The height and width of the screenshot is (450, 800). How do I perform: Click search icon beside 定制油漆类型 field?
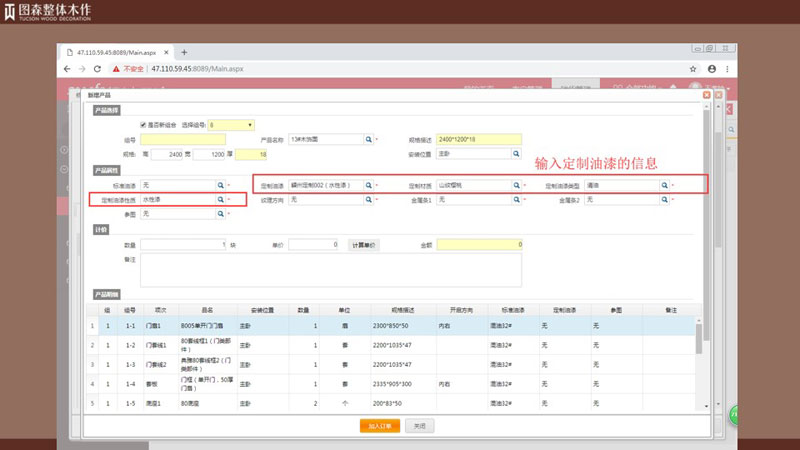(x=664, y=186)
